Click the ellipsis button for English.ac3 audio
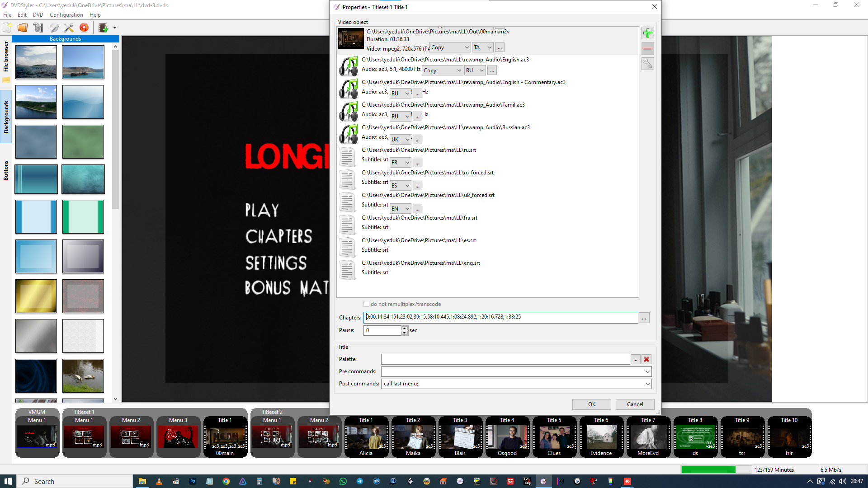Image resolution: width=868 pixels, height=488 pixels. [x=492, y=70]
